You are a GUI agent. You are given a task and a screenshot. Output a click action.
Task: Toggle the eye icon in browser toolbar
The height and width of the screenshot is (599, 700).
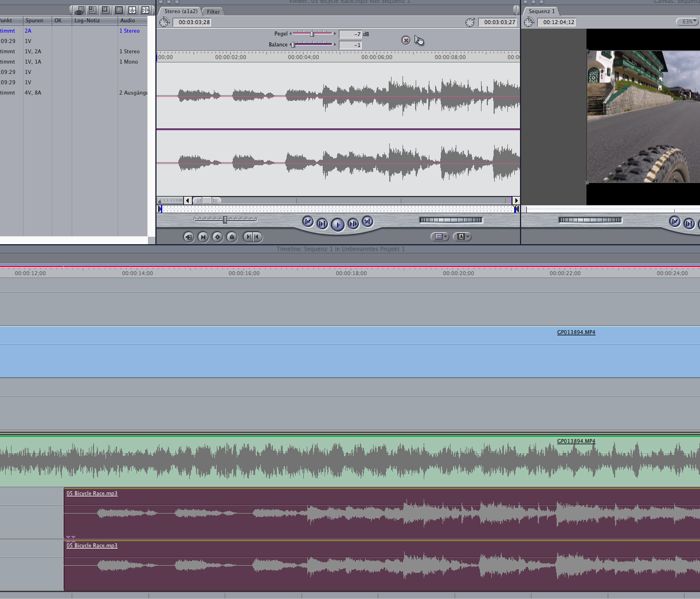(79, 10)
